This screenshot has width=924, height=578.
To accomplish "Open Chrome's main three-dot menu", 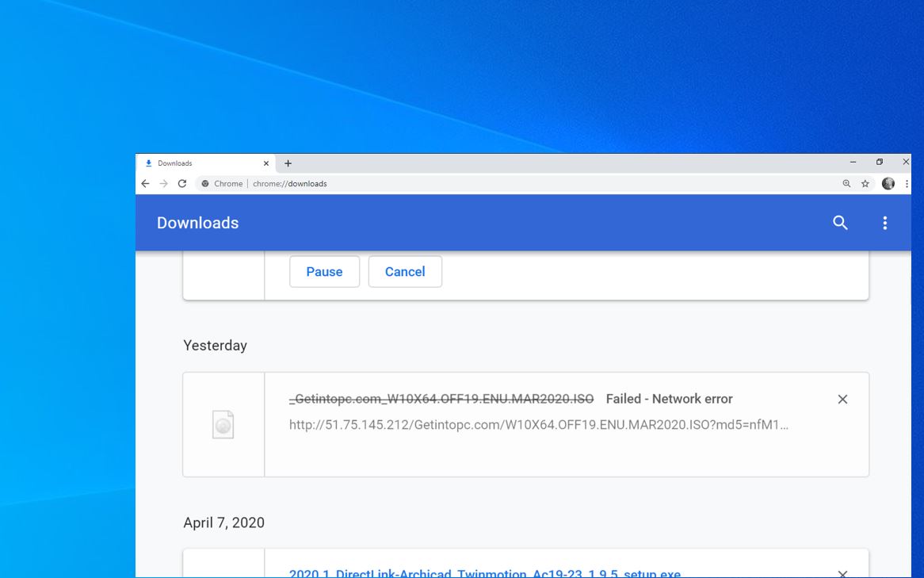I will click(906, 183).
